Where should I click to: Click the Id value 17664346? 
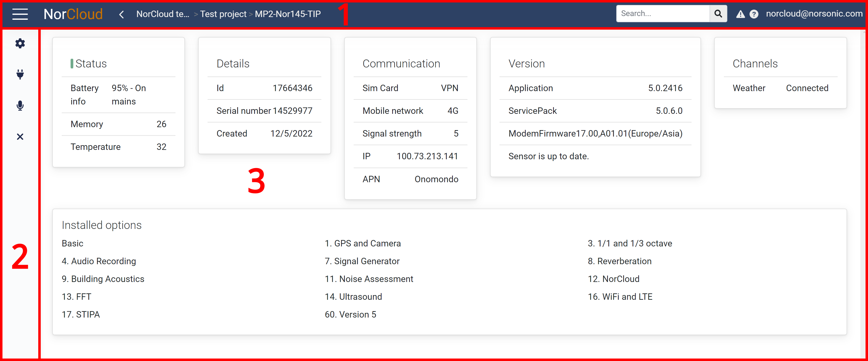pyautogui.click(x=292, y=88)
